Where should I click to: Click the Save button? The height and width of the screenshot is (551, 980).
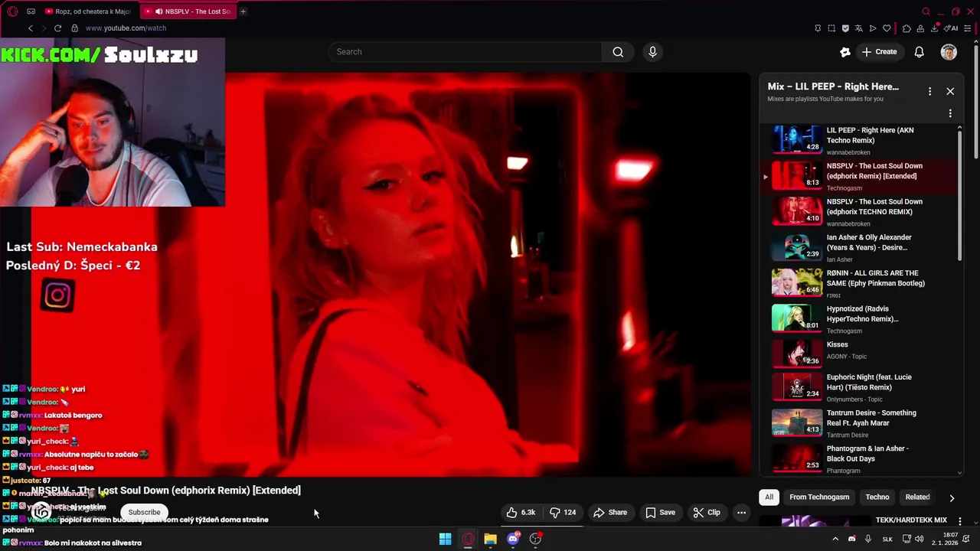pyautogui.click(x=660, y=512)
